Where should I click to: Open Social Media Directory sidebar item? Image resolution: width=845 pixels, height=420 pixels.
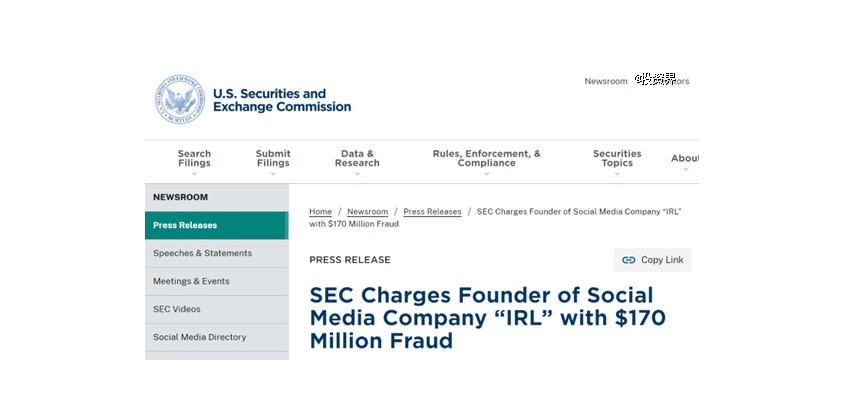(199, 338)
